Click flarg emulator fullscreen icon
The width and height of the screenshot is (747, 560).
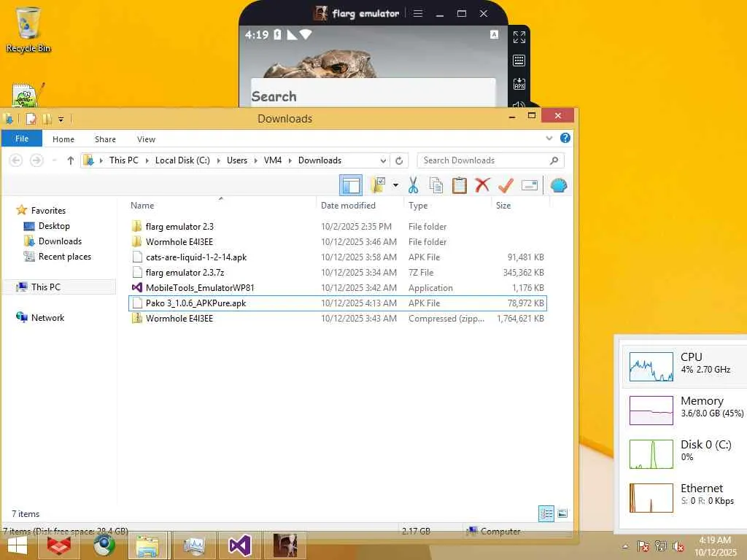(x=519, y=37)
